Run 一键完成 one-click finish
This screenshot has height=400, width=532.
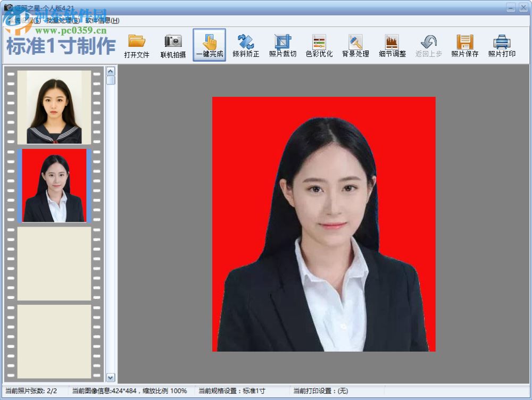(209, 45)
